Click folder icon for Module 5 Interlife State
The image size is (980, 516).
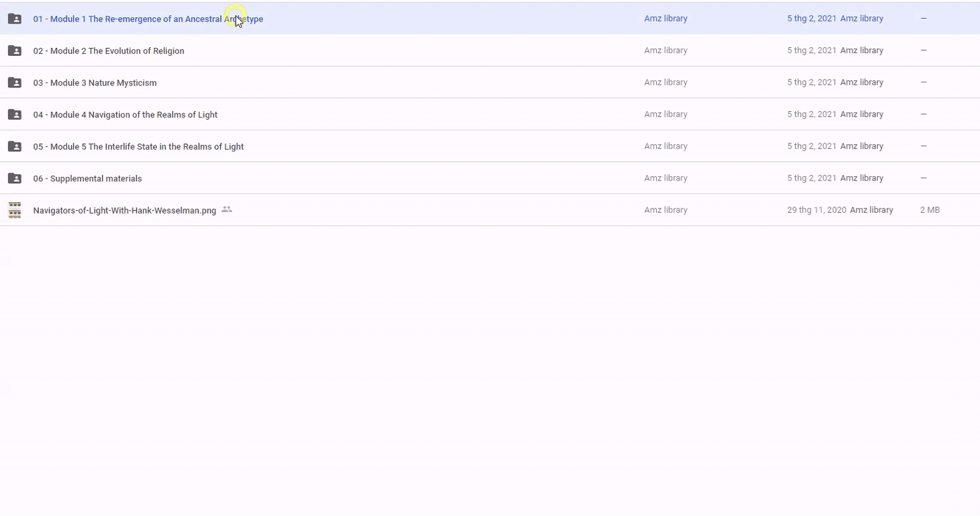(14, 146)
